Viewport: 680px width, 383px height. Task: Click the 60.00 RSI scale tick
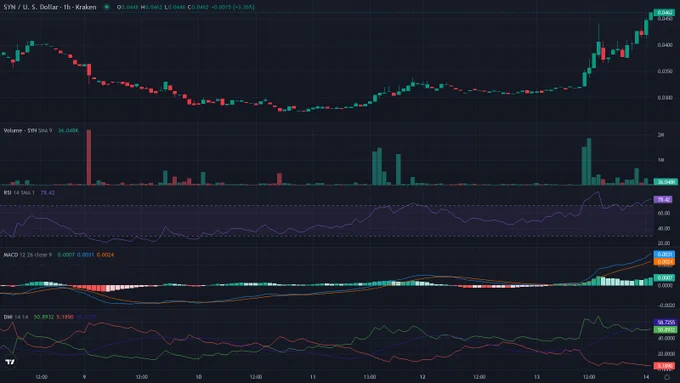click(664, 213)
